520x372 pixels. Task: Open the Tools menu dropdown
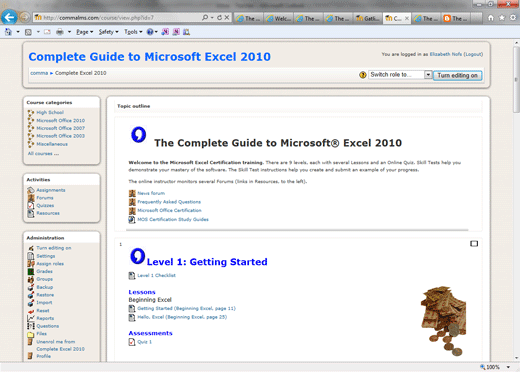coord(133,32)
